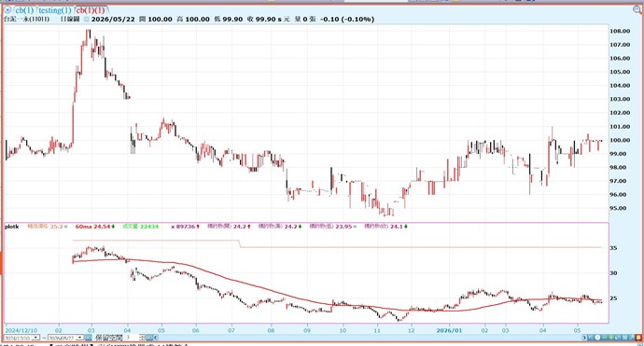This screenshot has width=644, height=346.
Task: Click the go button after end date
Action: tap(89, 338)
